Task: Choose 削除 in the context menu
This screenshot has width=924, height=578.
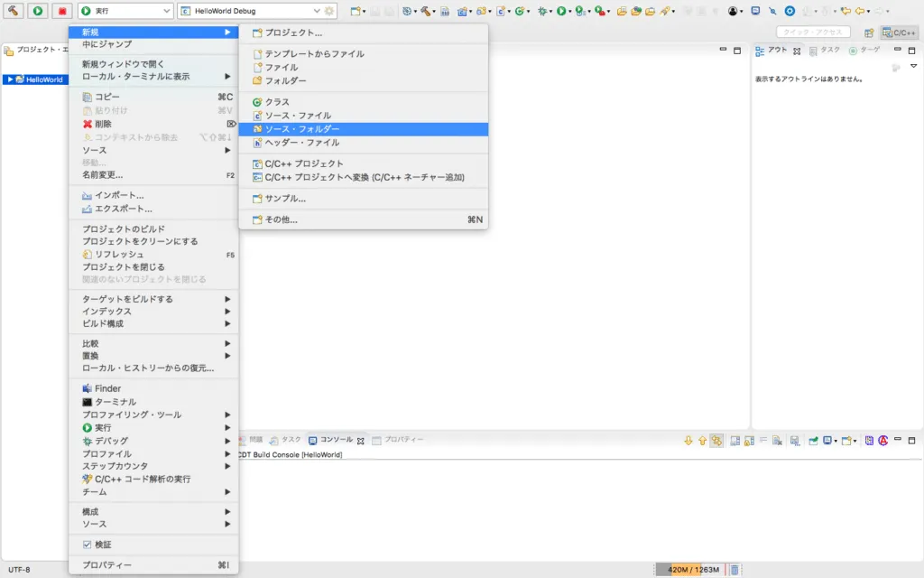Action: (154, 124)
